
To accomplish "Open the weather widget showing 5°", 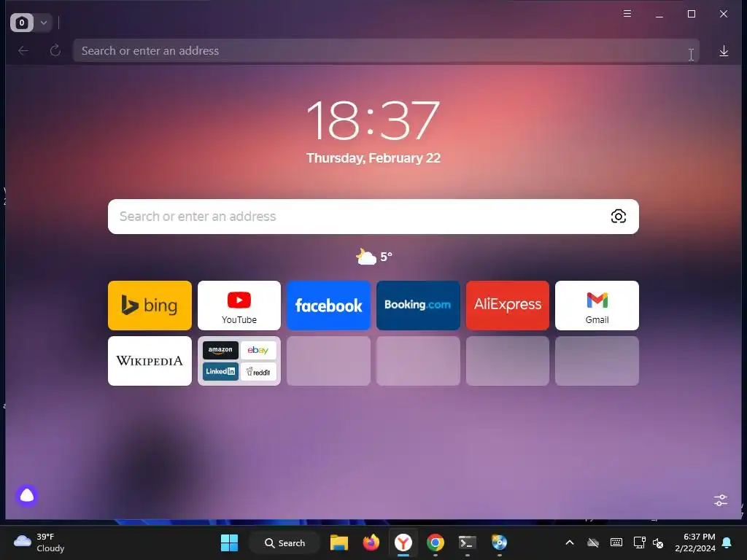I will click(373, 257).
